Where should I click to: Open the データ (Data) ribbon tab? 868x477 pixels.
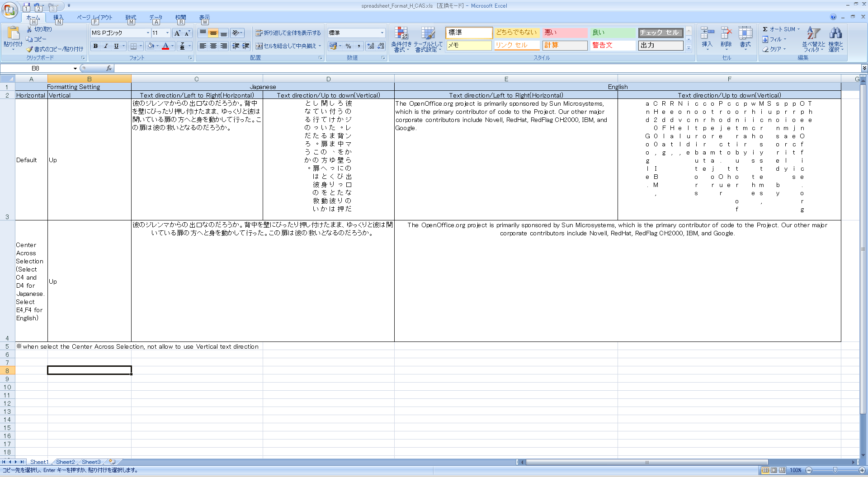click(156, 18)
